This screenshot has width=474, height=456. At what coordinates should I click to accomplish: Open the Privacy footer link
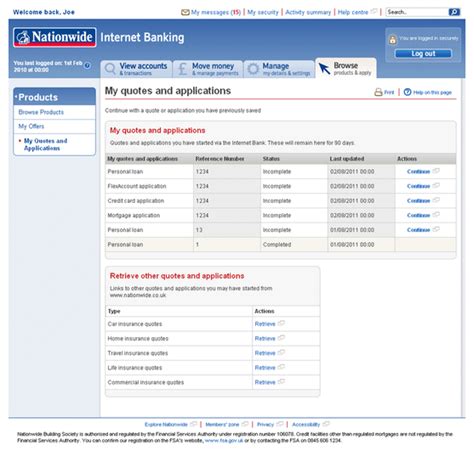(x=265, y=424)
